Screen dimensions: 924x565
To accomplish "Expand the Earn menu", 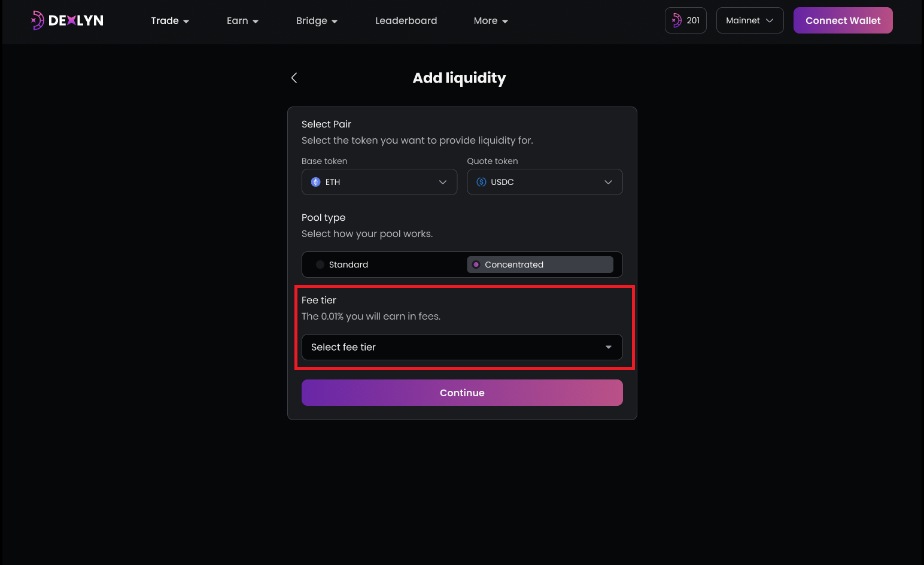I will (242, 21).
